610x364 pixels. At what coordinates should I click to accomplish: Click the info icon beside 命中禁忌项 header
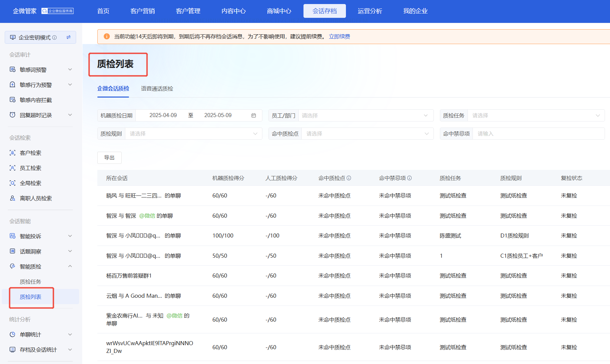410,178
